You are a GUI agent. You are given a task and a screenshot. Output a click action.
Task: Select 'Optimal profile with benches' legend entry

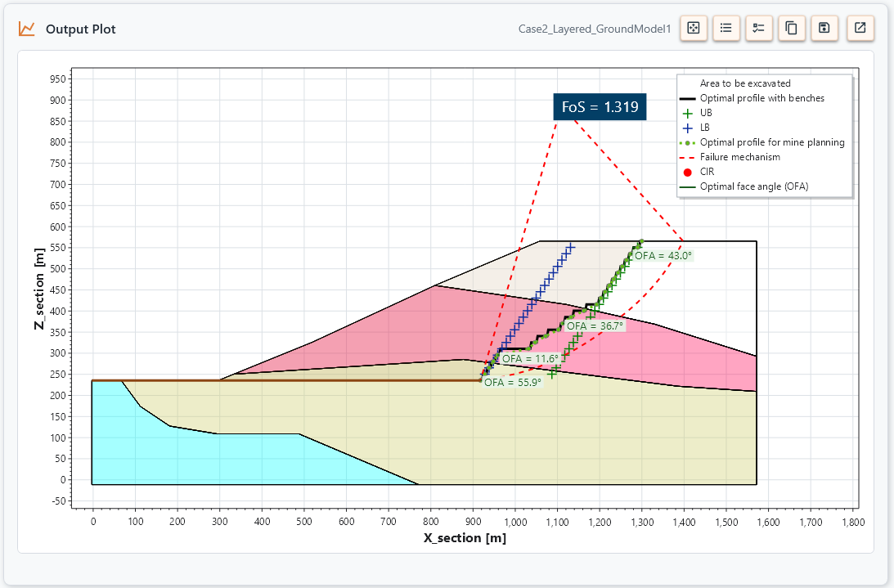pyautogui.click(x=762, y=98)
